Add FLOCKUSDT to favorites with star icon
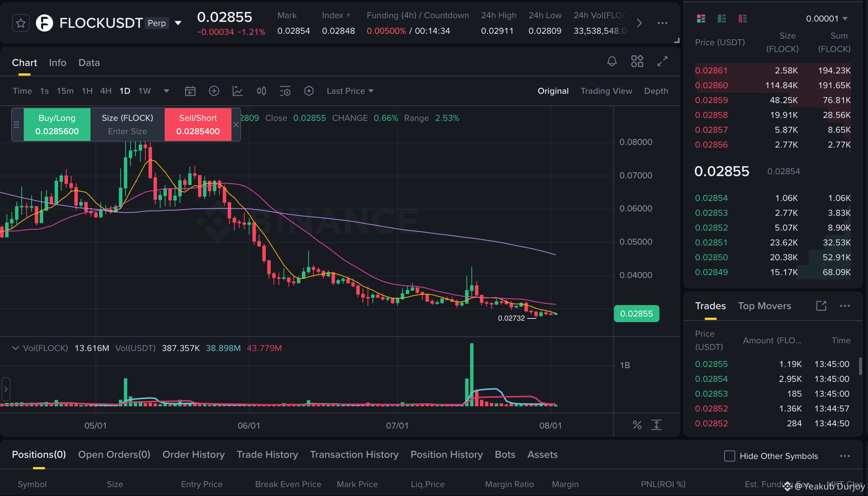Image resolution: width=868 pixels, height=496 pixels. (21, 23)
